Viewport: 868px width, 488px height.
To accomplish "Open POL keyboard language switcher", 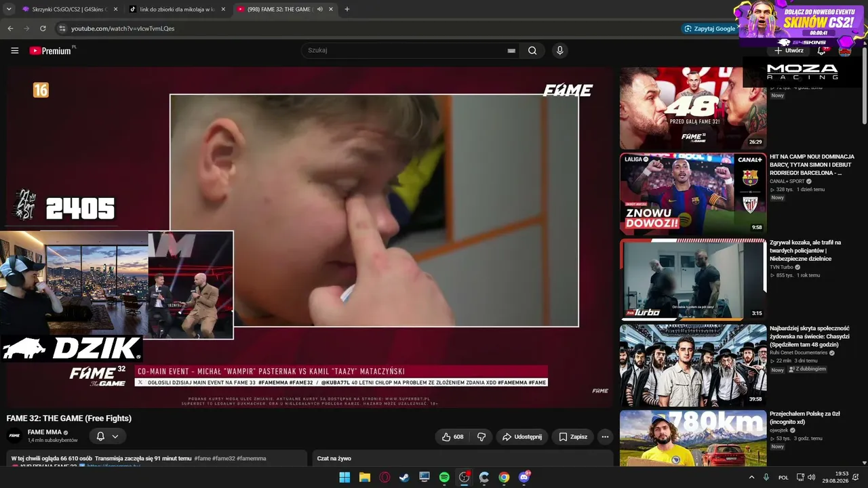I will [783, 477].
